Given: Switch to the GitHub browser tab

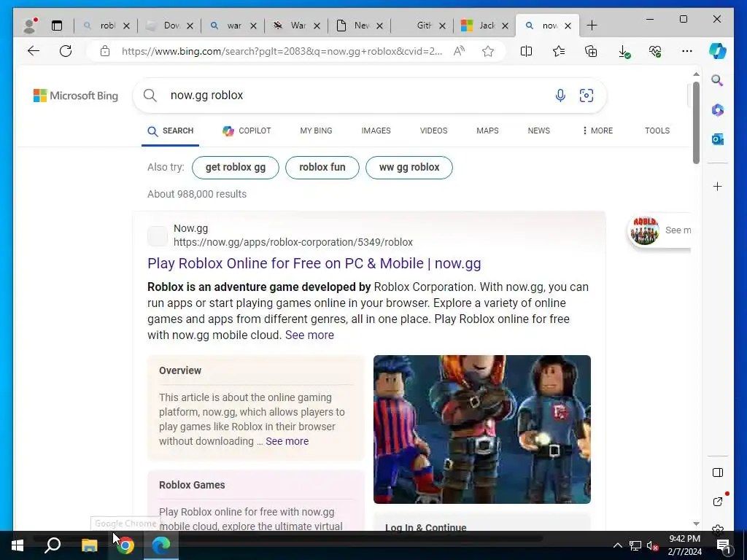Looking at the screenshot, I should click(x=416, y=26).
